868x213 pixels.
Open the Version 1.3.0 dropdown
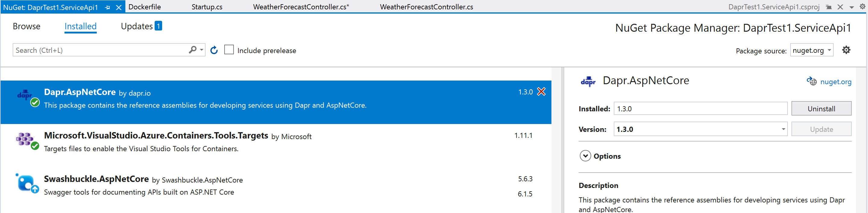tap(700, 129)
